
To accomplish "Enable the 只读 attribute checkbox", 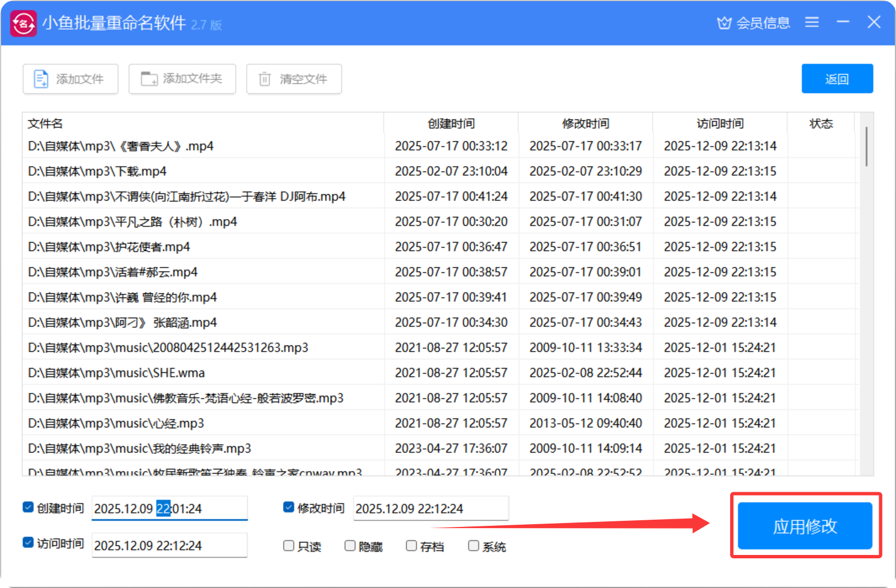I will click(289, 546).
